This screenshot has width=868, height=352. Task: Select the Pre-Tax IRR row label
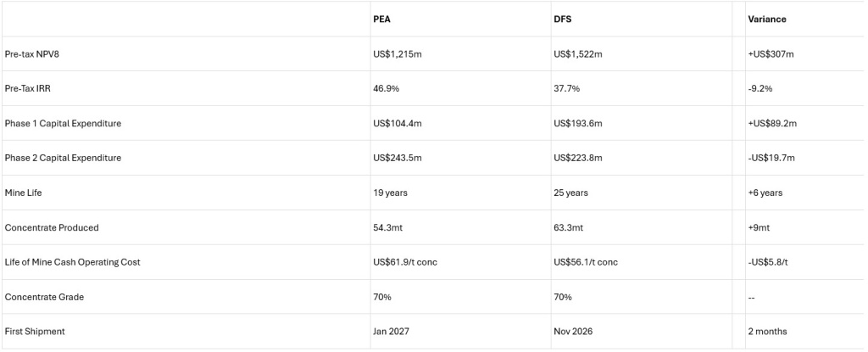pyautogui.click(x=30, y=89)
